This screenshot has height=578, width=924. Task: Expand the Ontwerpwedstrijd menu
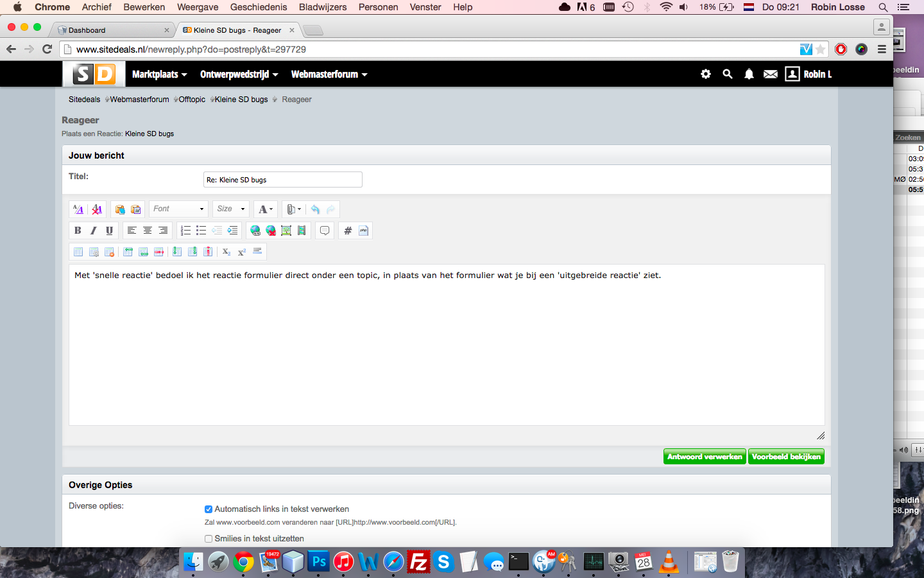[239, 74]
